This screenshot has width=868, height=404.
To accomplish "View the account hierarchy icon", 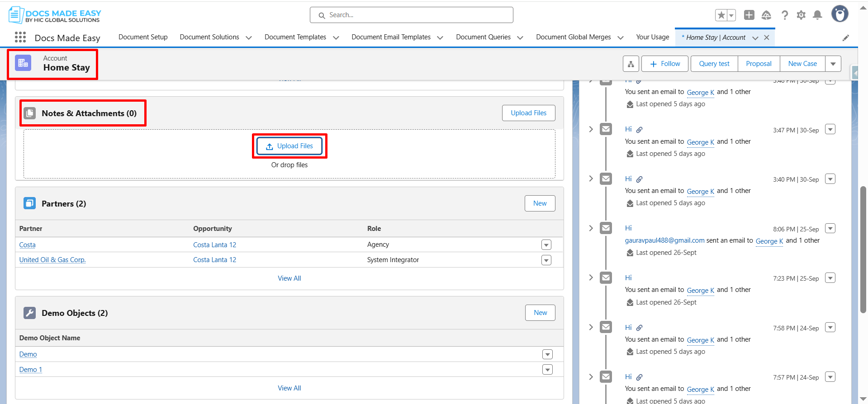I will click(631, 64).
